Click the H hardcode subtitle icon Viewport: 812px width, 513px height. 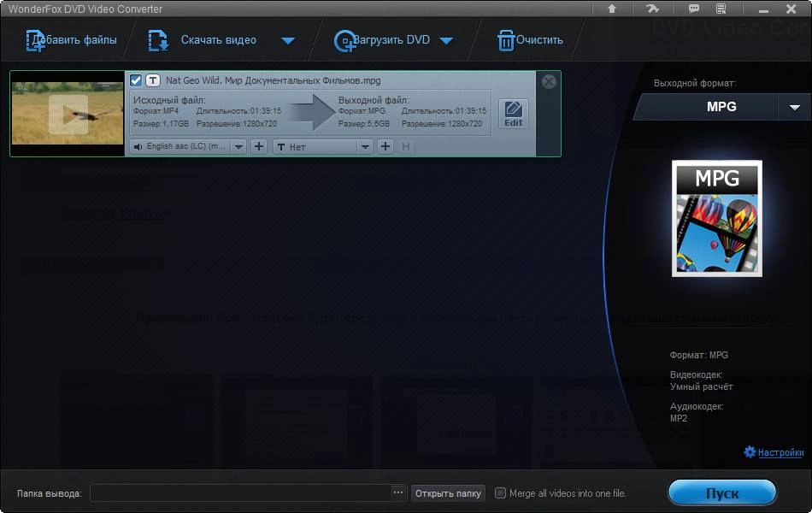point(406,147)
